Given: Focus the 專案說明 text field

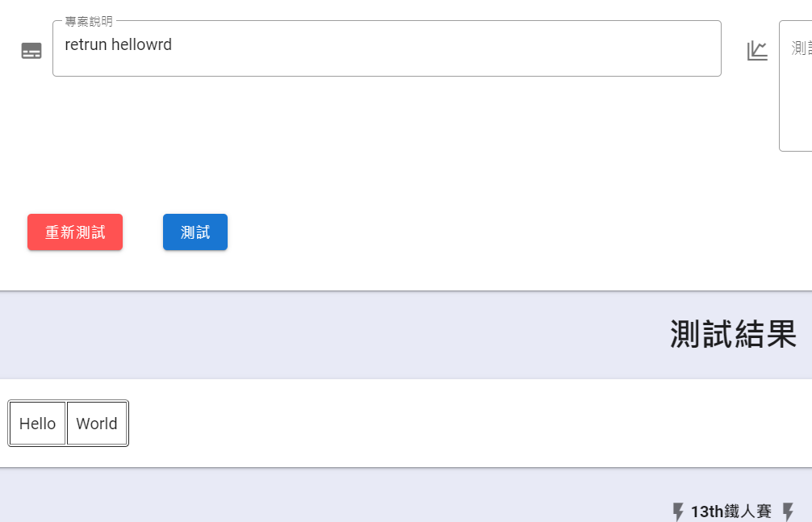Looking at the screenshot, I should (387, 48).
